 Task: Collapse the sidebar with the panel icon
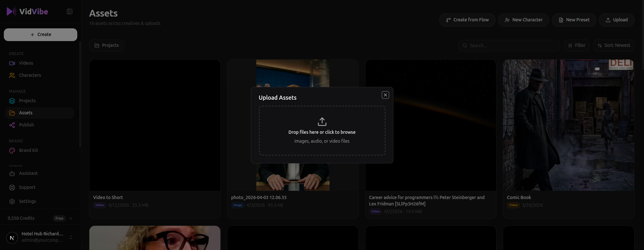pos(70,11)
